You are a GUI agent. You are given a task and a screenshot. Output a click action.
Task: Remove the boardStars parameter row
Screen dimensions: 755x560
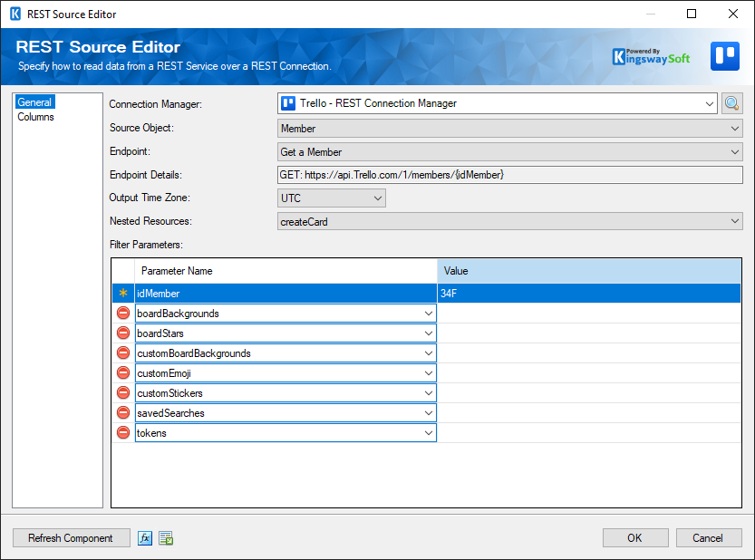tap(123, 333)
